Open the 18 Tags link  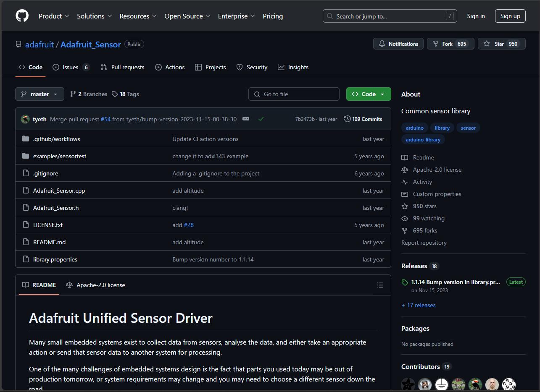pyautogui.click(x=125, y=94)
